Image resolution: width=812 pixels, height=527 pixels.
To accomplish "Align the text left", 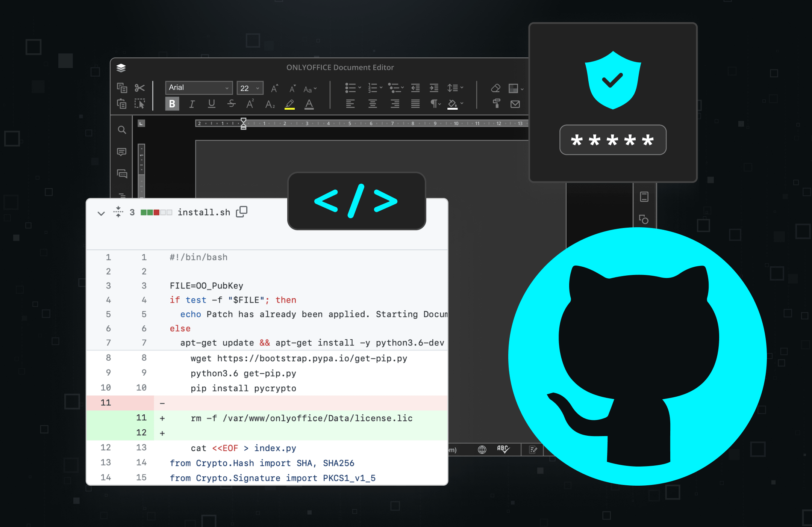I will tap(350, 104).
